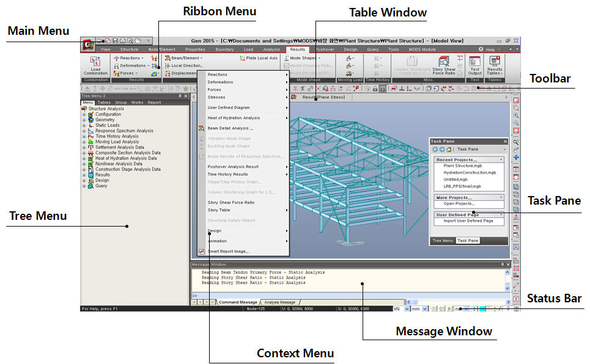Open the kN force unit dropdown

(x=407, y=308)
